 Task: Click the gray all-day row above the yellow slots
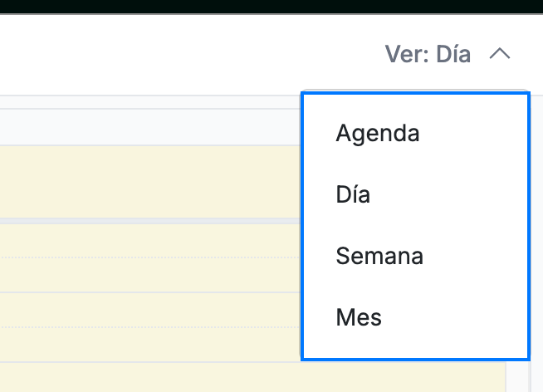click(x=150, y=127)
